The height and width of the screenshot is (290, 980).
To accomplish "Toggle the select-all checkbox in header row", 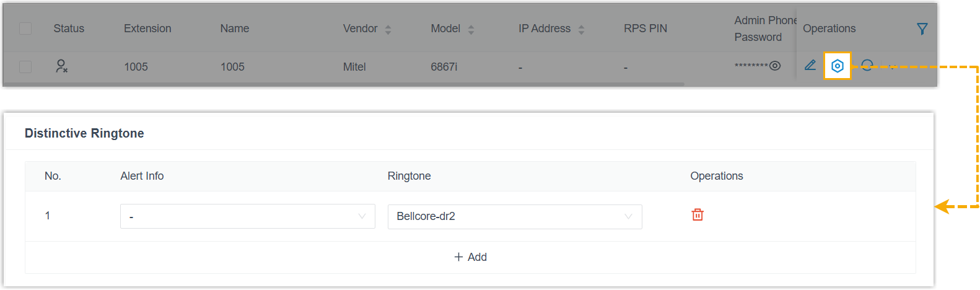I will tap(25, 29).
